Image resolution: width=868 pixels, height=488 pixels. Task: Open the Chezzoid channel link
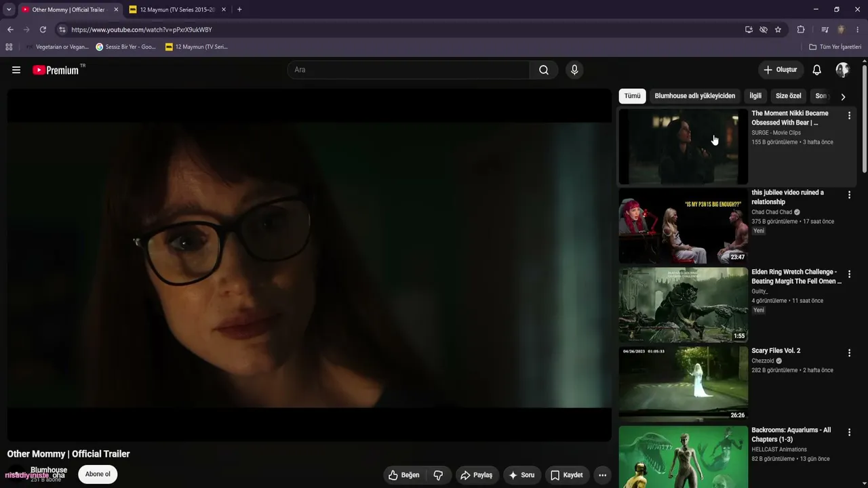[x=763, y=361]
